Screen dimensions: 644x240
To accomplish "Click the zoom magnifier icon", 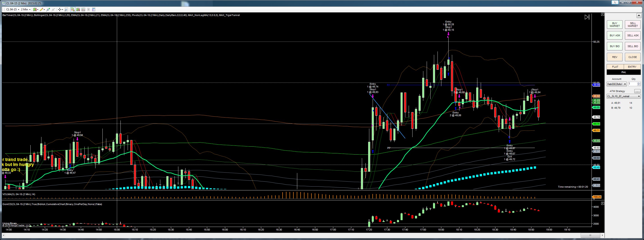I will pos(66,9).
